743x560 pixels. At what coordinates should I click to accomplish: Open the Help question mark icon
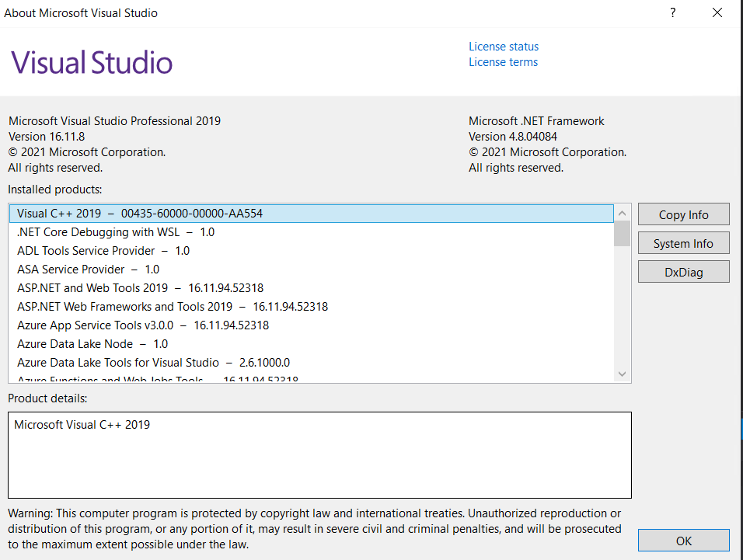pos(672,12)
